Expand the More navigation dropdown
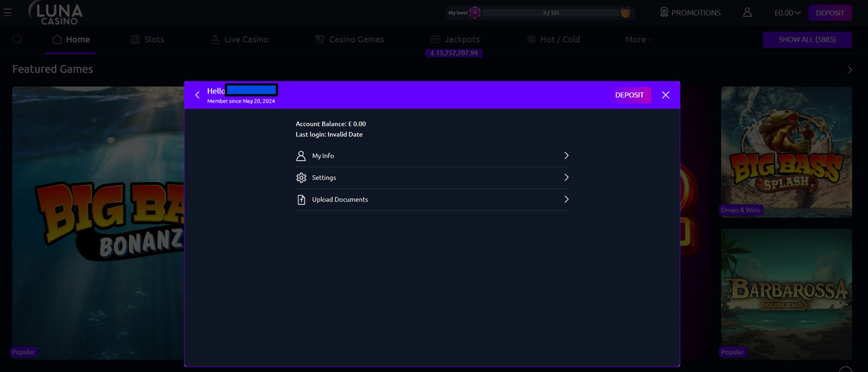 (639, 39)
